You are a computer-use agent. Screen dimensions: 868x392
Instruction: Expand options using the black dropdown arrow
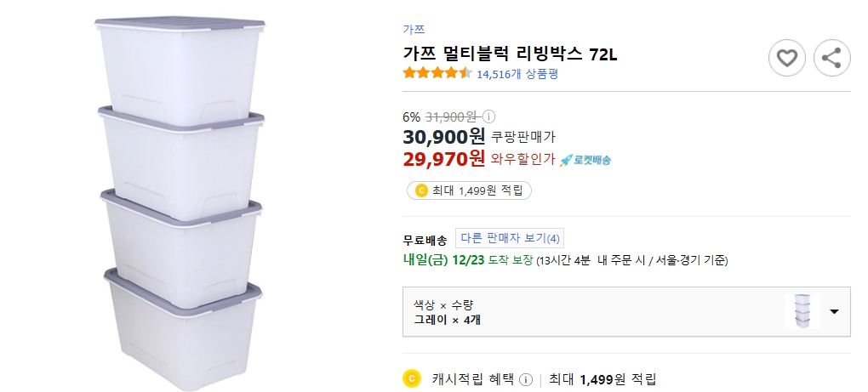pyautogui.click(x=834, y=311)
